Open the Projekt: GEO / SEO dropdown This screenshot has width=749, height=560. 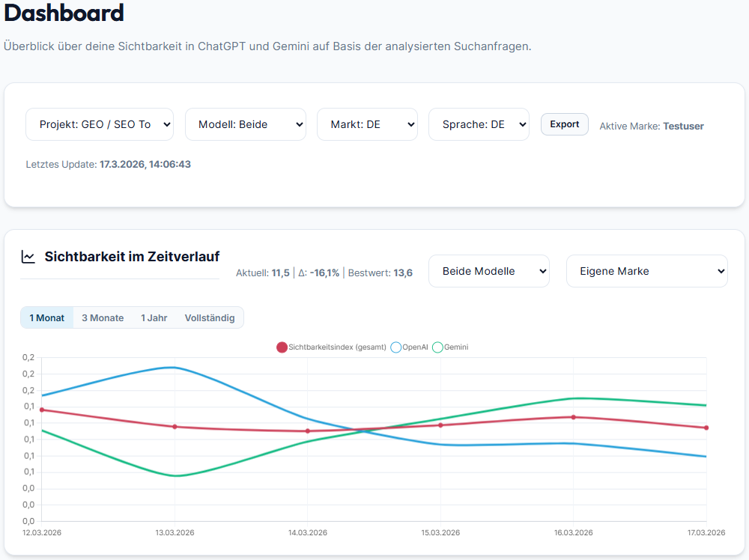[99, 124]
